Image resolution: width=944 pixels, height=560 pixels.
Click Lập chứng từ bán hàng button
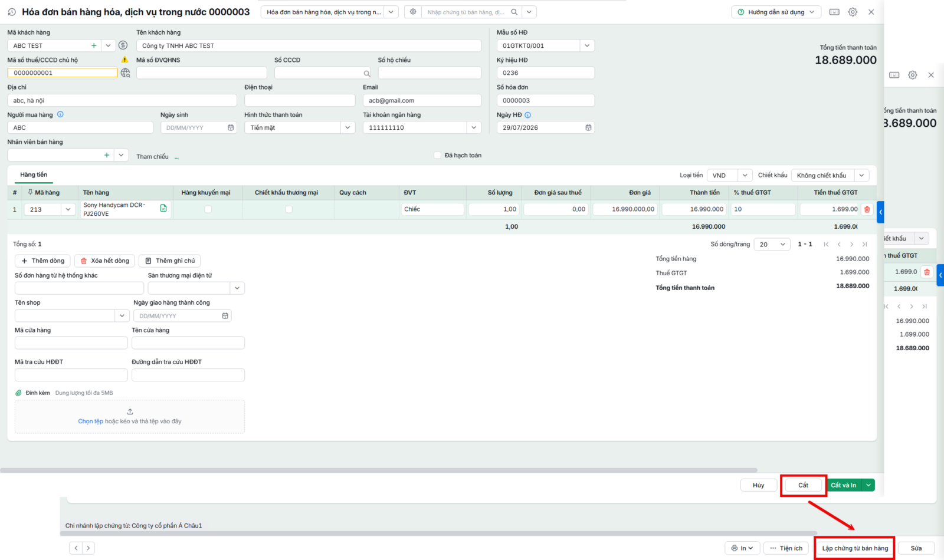click(855, 548)
